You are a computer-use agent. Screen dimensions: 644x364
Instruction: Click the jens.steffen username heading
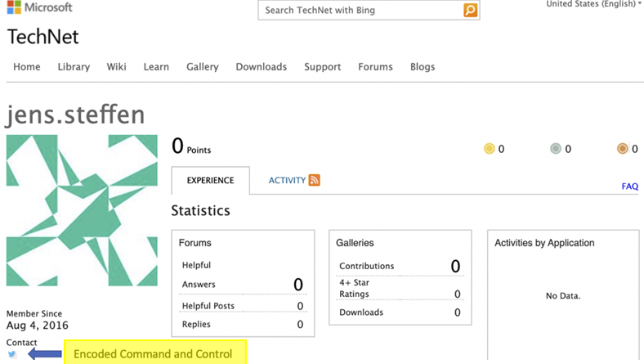point(75,115)
